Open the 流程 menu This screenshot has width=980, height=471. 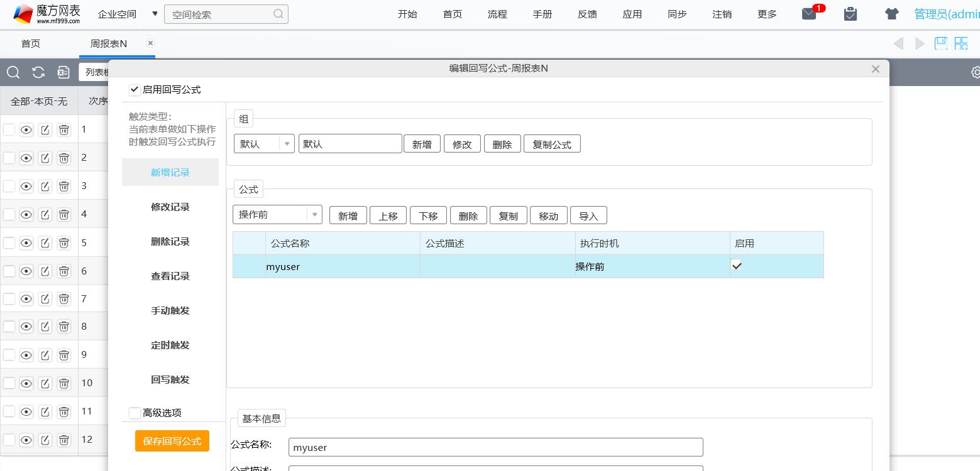tap(497, 14)
